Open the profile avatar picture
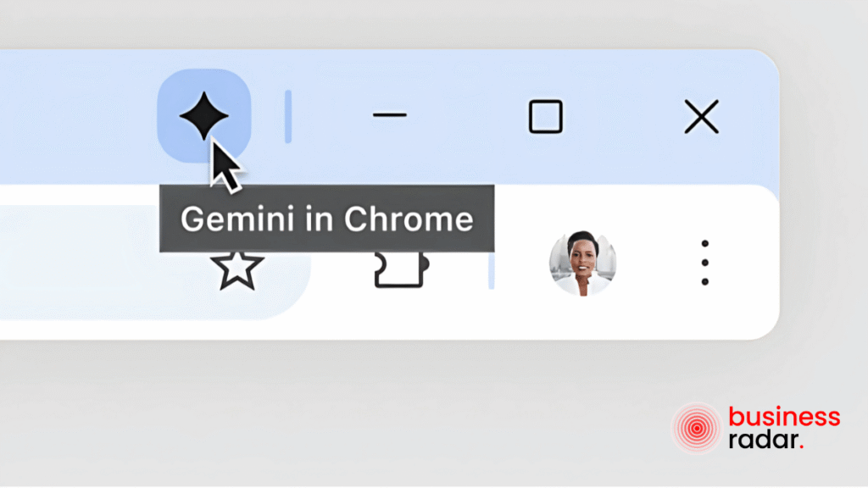The height and width of the screenshot is (488, 868). pos(582,263)
